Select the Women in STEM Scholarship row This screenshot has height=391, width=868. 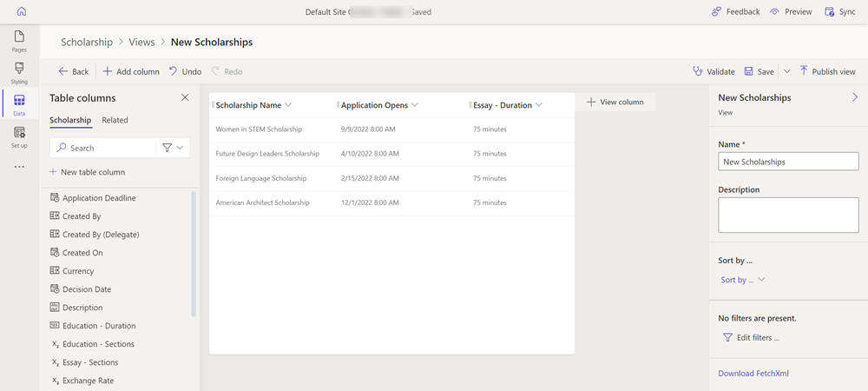click(x=392, y=129)
